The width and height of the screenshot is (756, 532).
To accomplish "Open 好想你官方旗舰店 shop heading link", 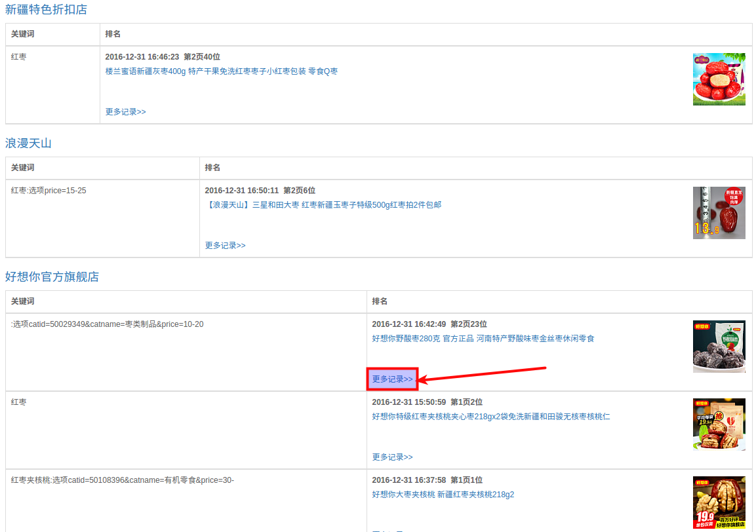I will click(52, 276).
